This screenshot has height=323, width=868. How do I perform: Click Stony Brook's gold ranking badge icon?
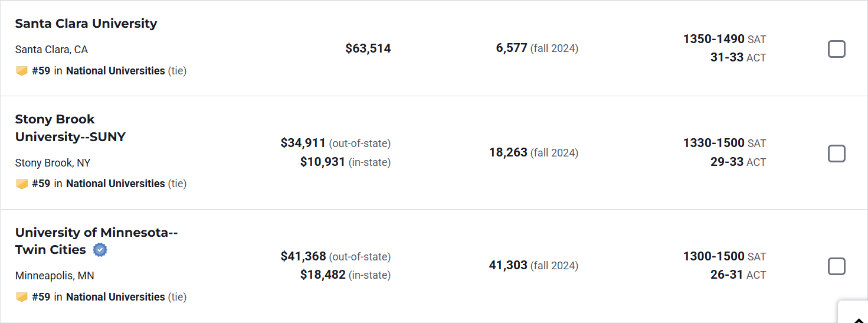(x=22, y=184)
